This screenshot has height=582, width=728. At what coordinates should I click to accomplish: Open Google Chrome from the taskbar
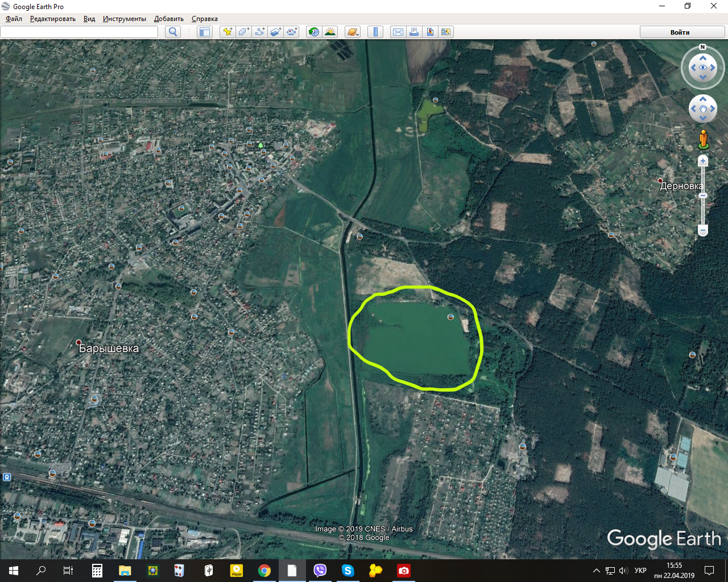(x=264, y=571)
